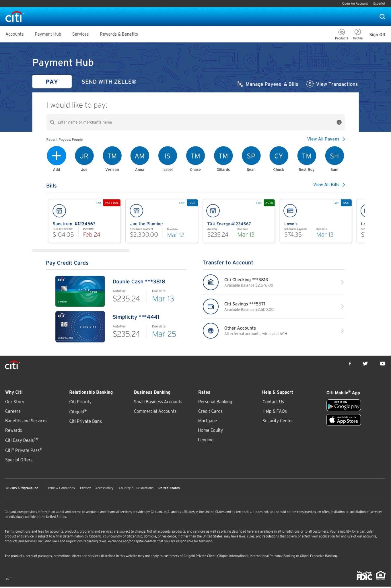
Task: Select the Sam payee avatar SH
Action: click(334, 156)
